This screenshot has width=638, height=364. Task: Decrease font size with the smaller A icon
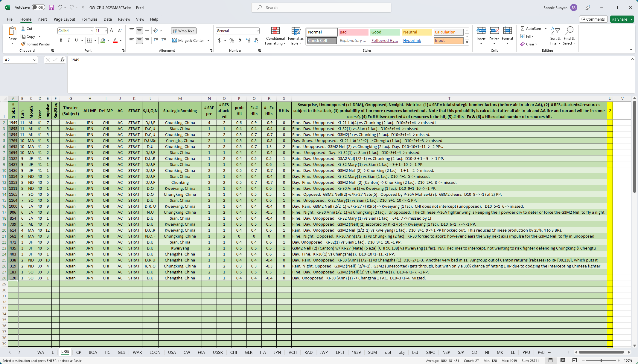[120, 31]
